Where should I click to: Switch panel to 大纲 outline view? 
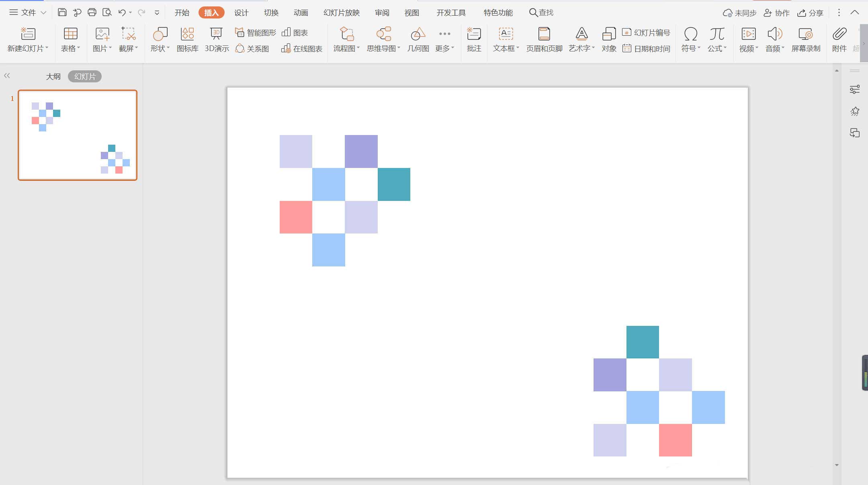point(53,76)
